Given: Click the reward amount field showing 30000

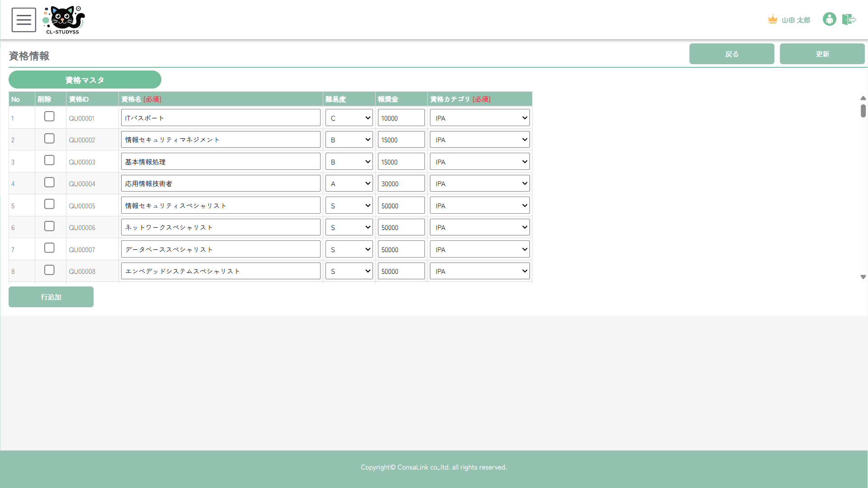Looking at the screenshot, I should point(401,183).
